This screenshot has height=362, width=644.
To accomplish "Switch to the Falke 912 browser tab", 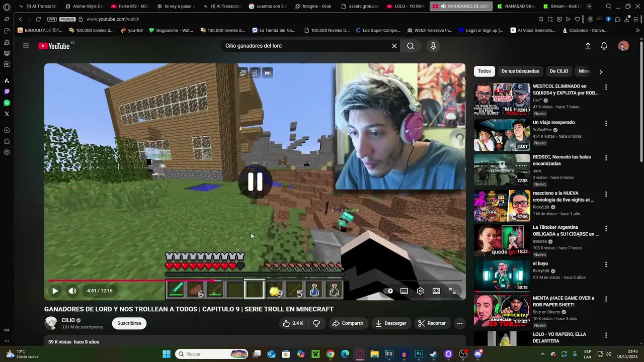I will 130,6.
